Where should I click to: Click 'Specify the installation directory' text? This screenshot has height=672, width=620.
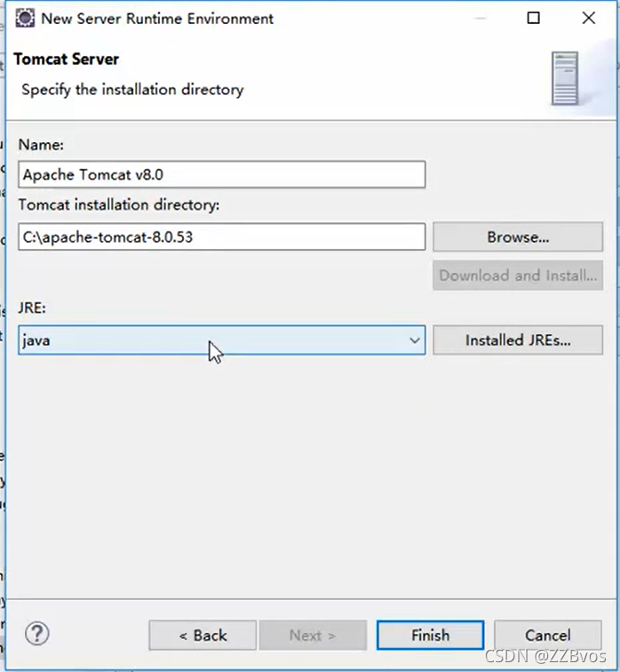point(132,90)
